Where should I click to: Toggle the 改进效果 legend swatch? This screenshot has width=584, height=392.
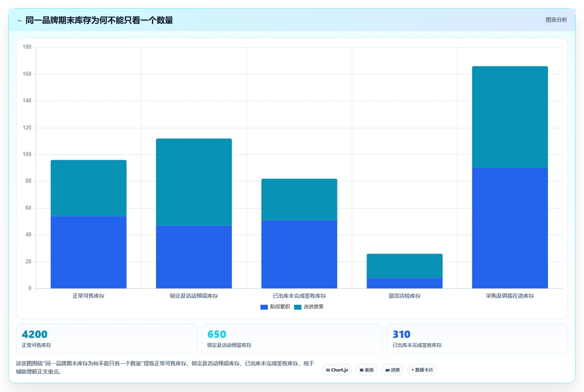pyautogui.click(x=298, y=307)
